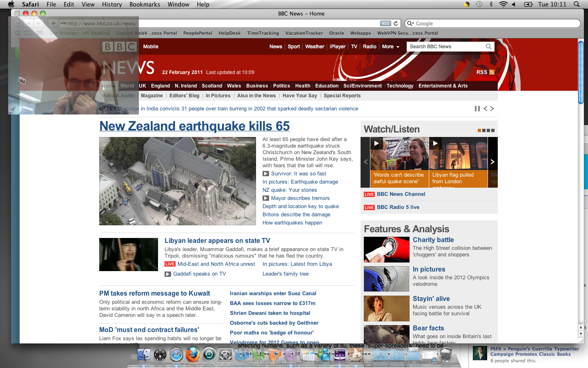The width and height of the screenshot is (588, 368).
Task: Click the BBC search magnifier icon
Action: (488, 47)
